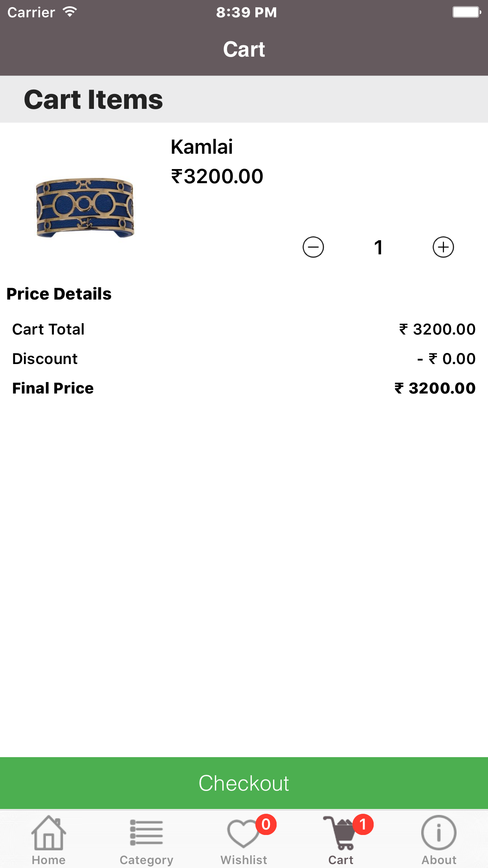Tap the Final Price amount
Viewport: 488px width, 868px height.
click(435, 388)
